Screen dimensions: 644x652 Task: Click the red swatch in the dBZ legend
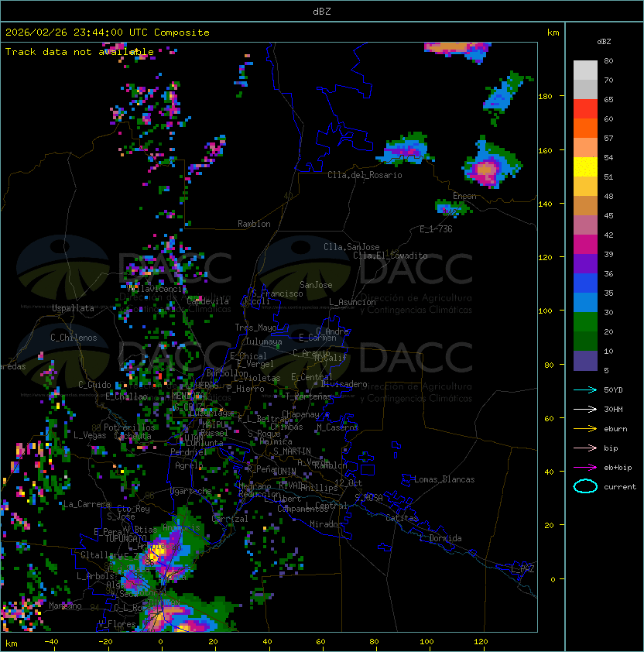[x=585, y=109]
